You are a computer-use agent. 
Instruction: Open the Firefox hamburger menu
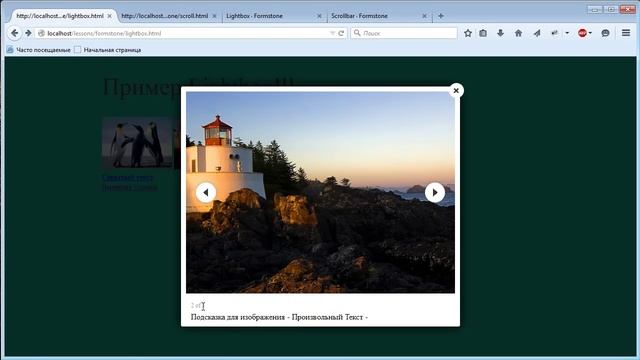(626, 33)
